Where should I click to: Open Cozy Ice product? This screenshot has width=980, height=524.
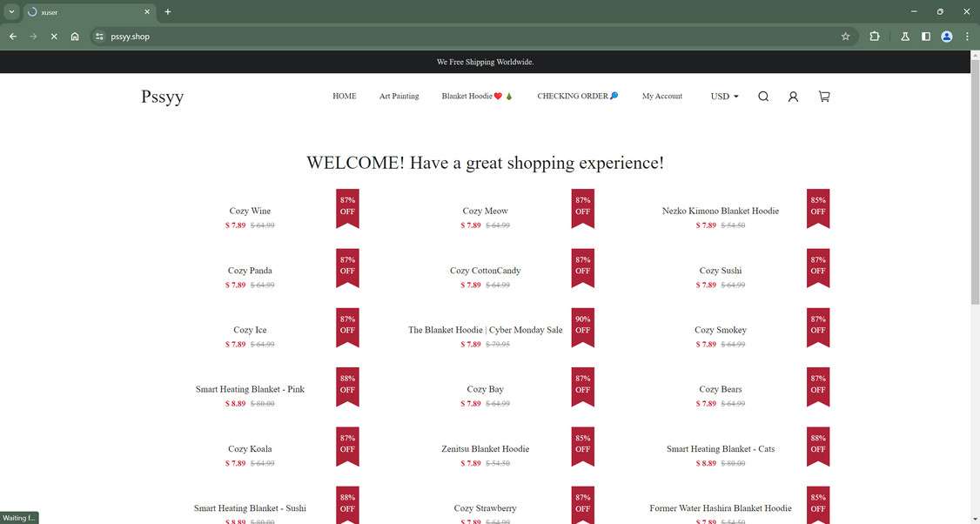[x=250, y=330]
